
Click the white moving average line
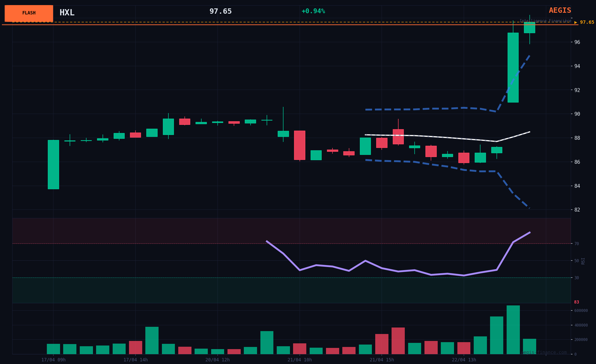448,138
